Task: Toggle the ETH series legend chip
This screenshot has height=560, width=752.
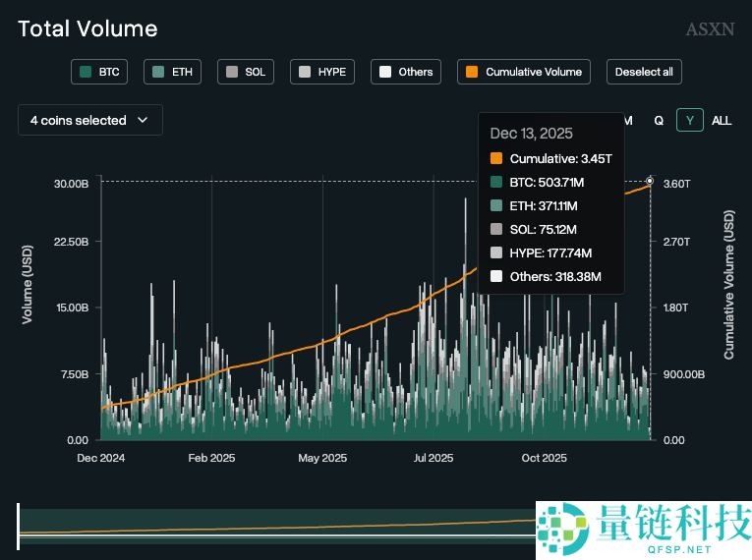Action: pos(172,72)
